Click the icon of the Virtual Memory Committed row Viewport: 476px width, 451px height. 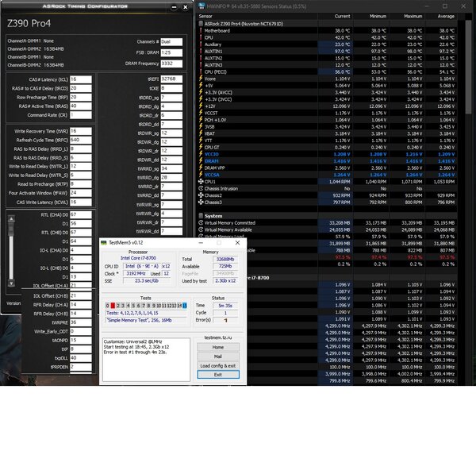point(201,223)
